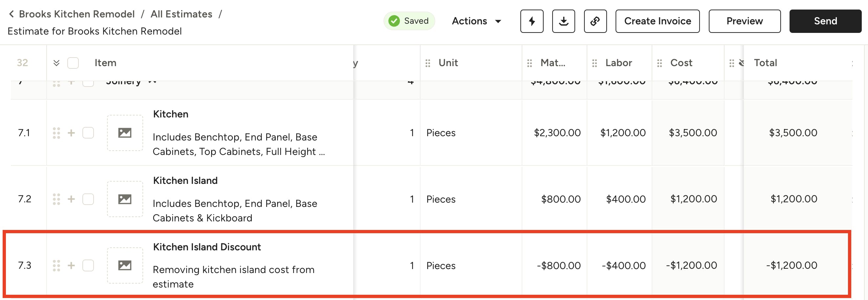Click the lightning bolt quick actions icon
This screenshot has width=868, height=300.
point(532,21)
